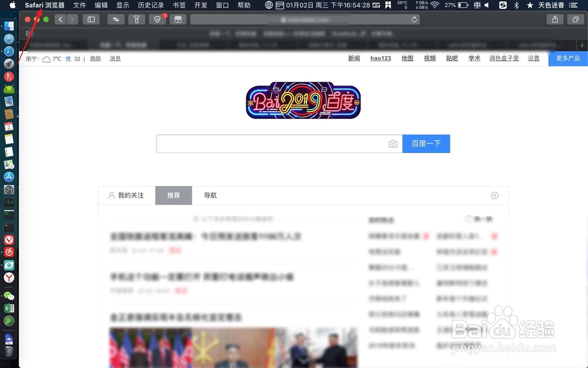This screenshot has height=368, width=588.
Task: Open Notification Center list icon
Action: tap(573, 5)
